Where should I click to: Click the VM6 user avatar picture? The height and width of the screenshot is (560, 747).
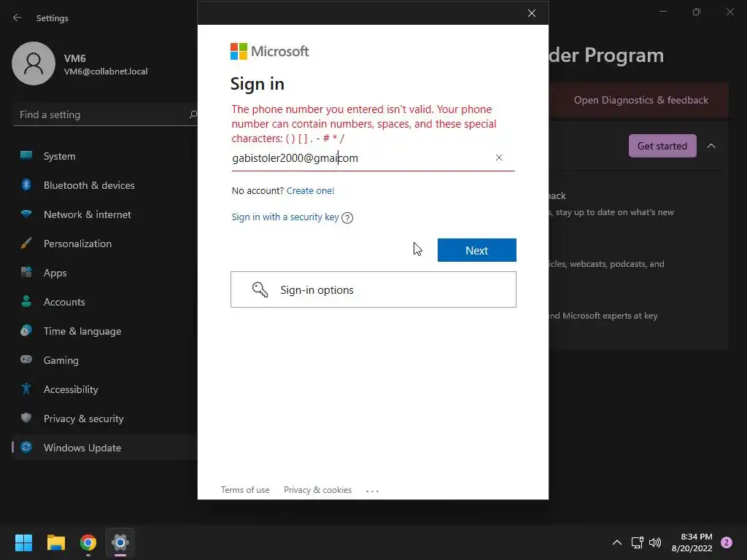(x=34, y=64)
